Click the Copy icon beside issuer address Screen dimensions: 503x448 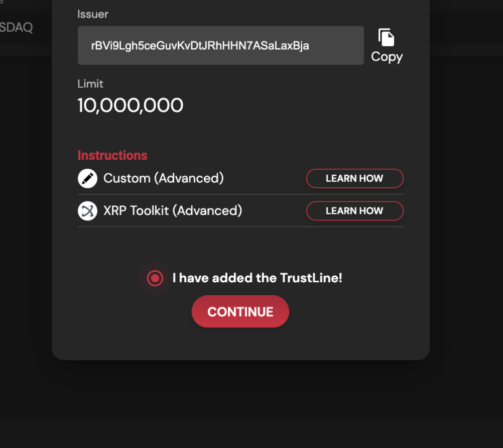tap(386, 38)
